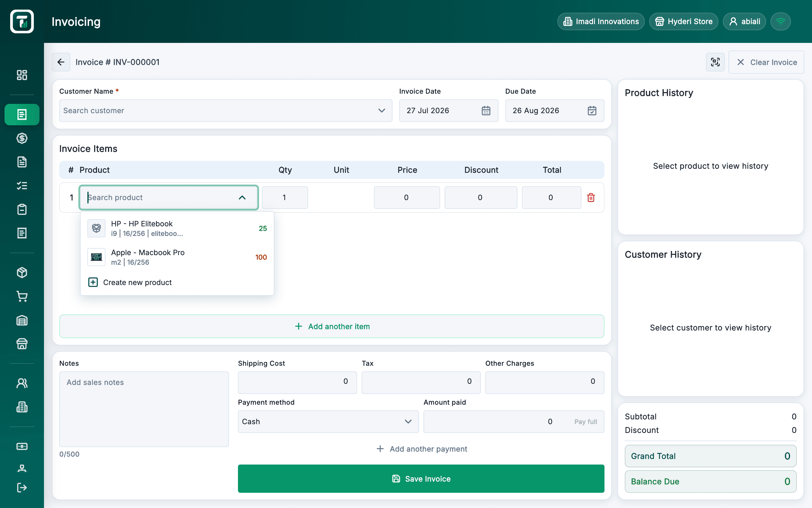
Task: Open the warehouse icon in sidebar
Action: click(x=22, y=320)
